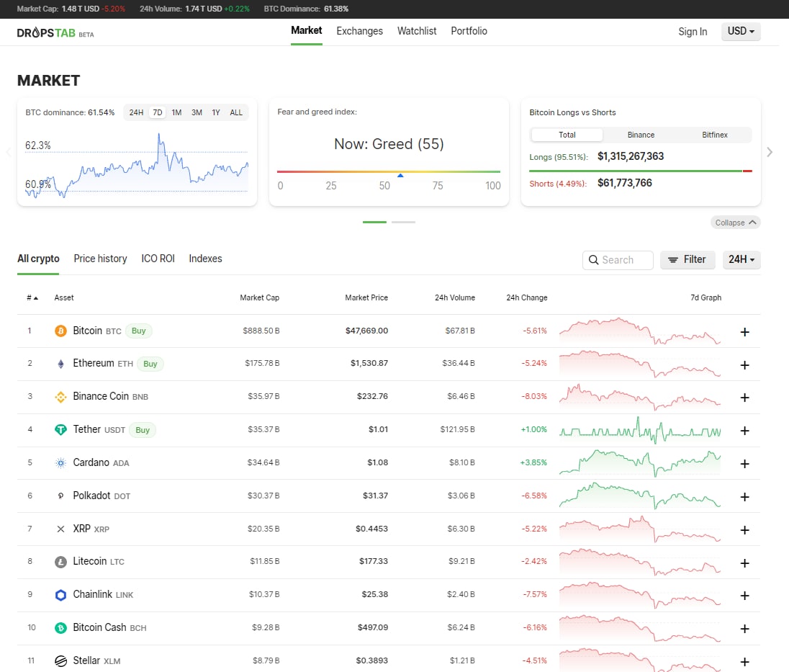Select the ALL range on BTC dominance chart
The image size is (789, 672).
point(236,112)
